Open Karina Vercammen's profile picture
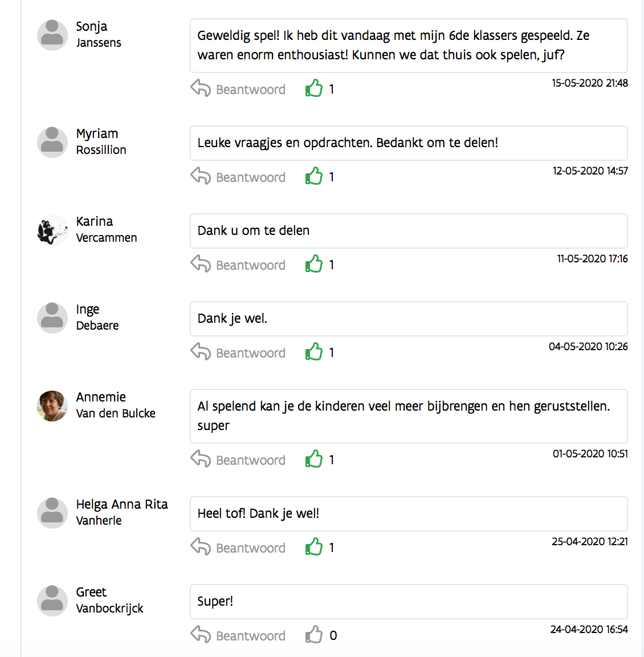This screenshot has height=657, width=644. 52,230
